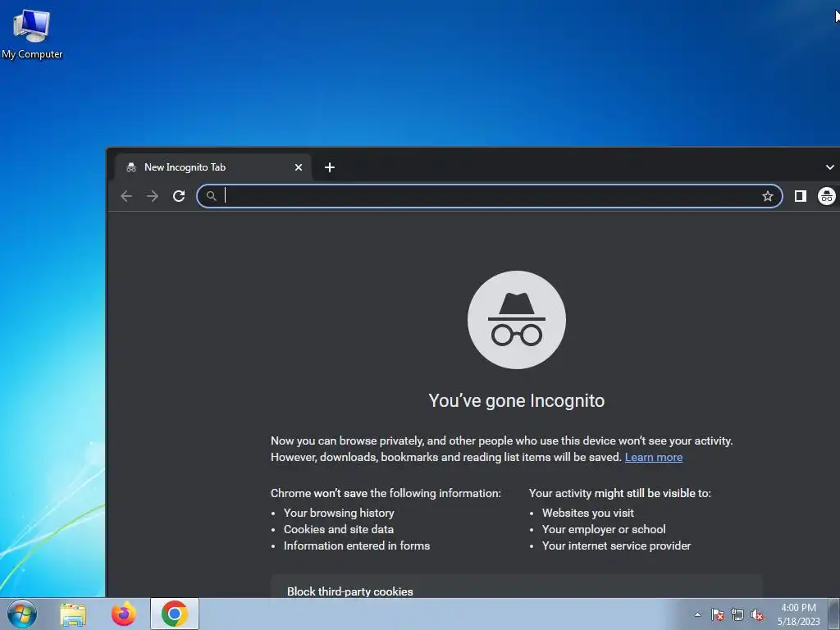Click 'You've gone Incognito' heading
The height and width of the screenshot is (630, 840).
pyautogui.click(x=517, y=400)
